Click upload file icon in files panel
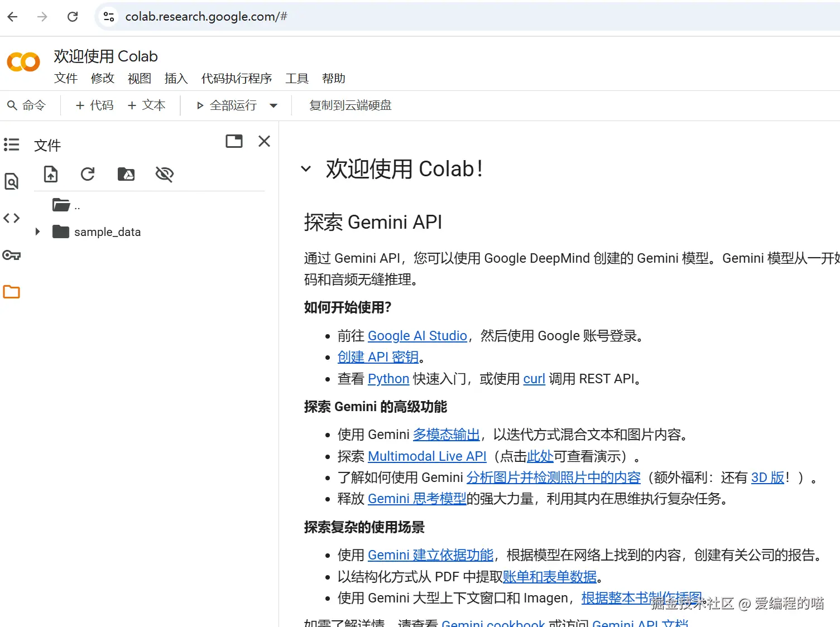 click(51, 174)
